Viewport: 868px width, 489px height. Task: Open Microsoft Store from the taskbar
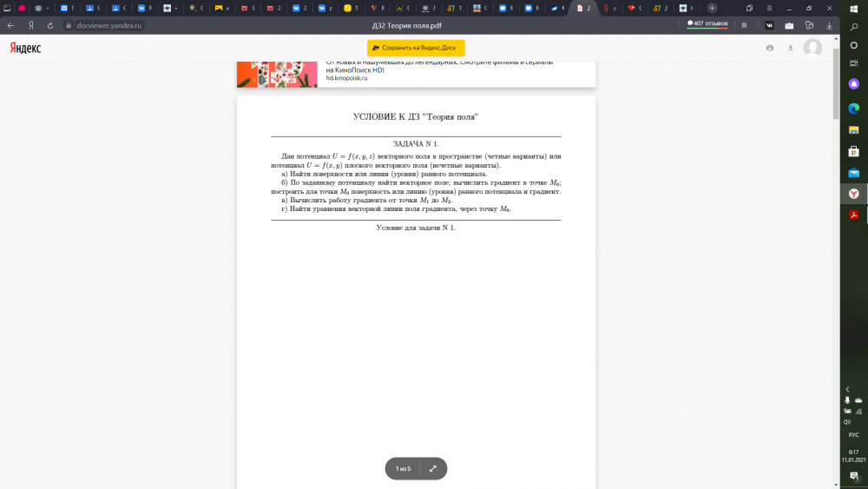[x=853, y=151]
